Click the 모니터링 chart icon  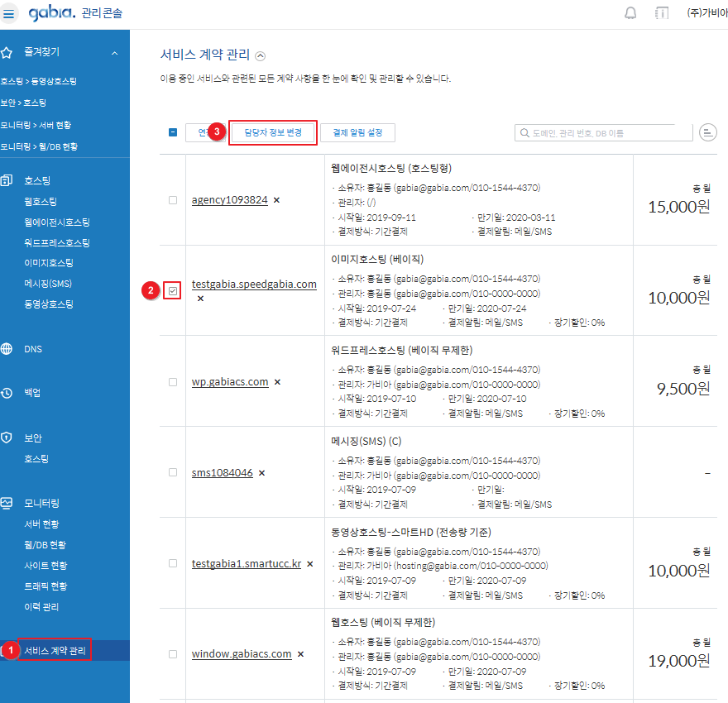pyautogui.click(x=7, y=503)
